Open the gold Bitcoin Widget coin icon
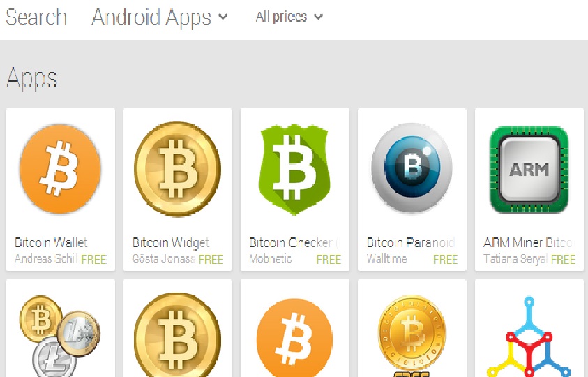588x377 pixels. point(177,169)
